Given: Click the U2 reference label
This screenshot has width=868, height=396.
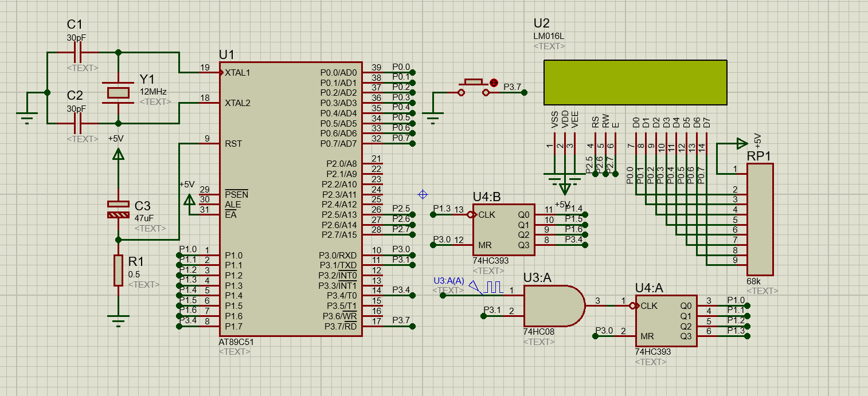Looking at the screenshot, I should coord(541,23).
